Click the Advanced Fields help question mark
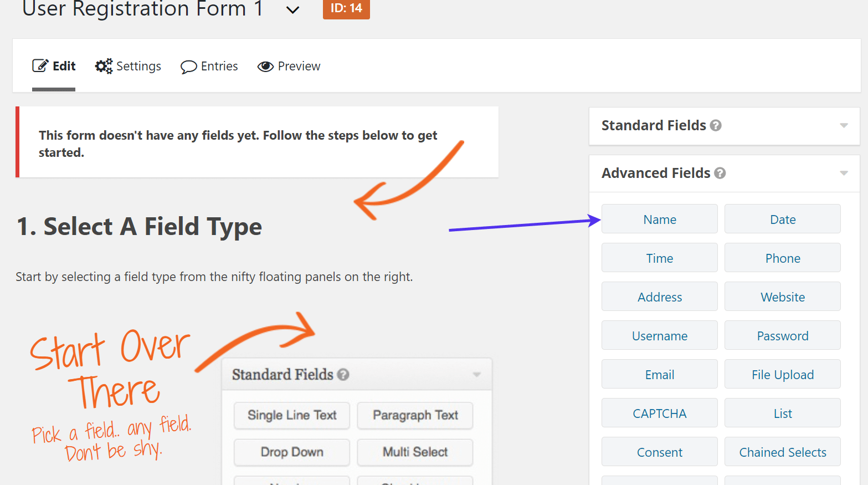This screenshot has height=485, width=868. click(x=720, y=173)
